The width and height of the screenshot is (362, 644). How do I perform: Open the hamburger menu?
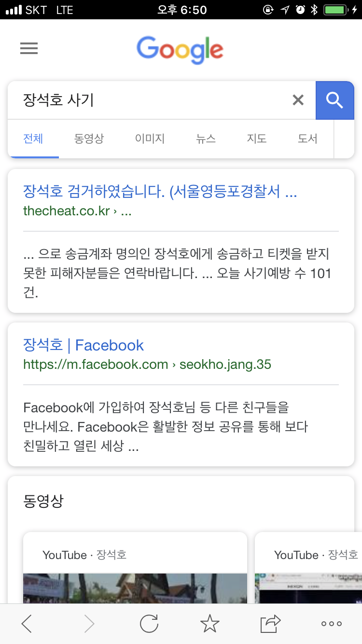[29, 48]
